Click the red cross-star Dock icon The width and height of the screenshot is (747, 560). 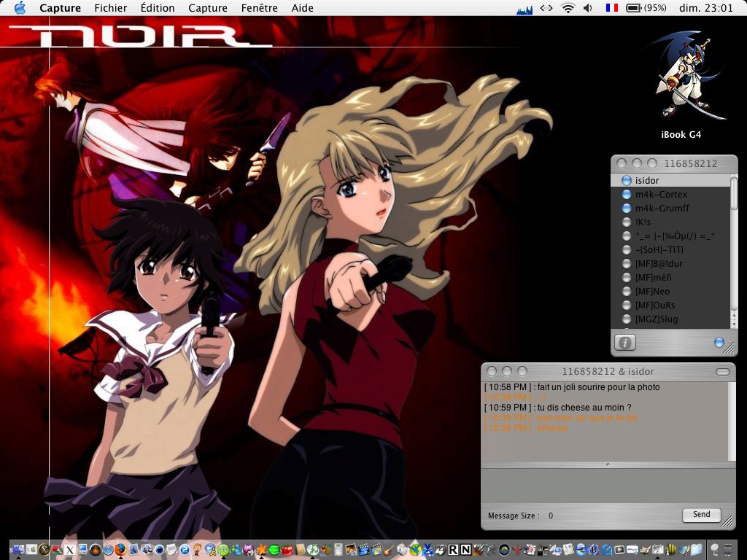(x=517, y=550)
